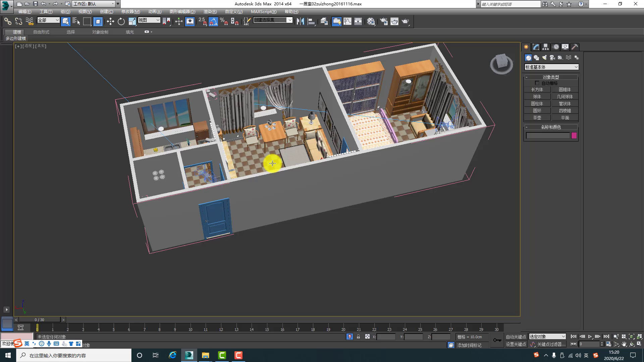The image size is (644, 362).
Task: Toggle Angle Snap button
Action: [213, 21]
